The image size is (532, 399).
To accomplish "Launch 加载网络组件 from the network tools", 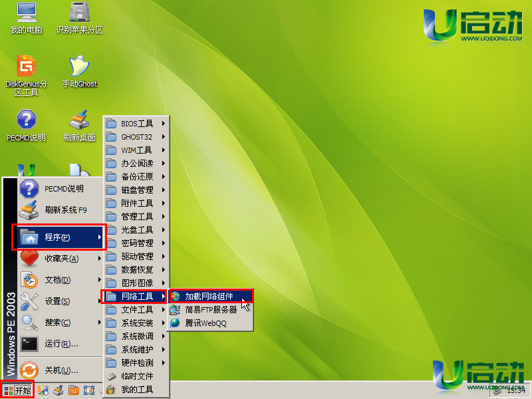I will pyautogui.click(x=211, y=297).
